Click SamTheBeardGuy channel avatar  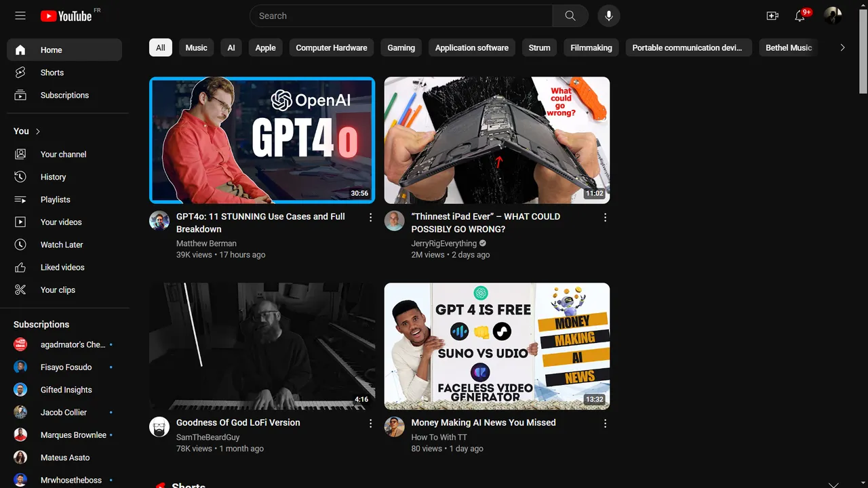pos(159,427)
